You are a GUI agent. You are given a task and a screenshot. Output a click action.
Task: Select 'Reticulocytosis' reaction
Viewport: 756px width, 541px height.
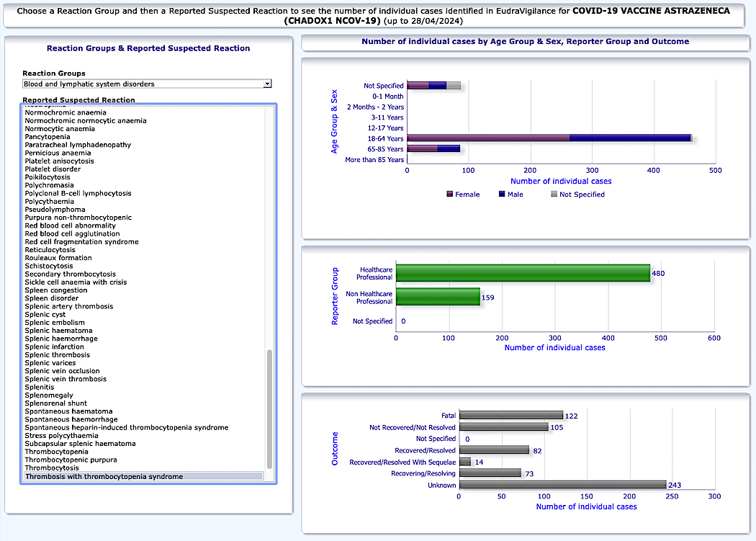tap(50, 250)
